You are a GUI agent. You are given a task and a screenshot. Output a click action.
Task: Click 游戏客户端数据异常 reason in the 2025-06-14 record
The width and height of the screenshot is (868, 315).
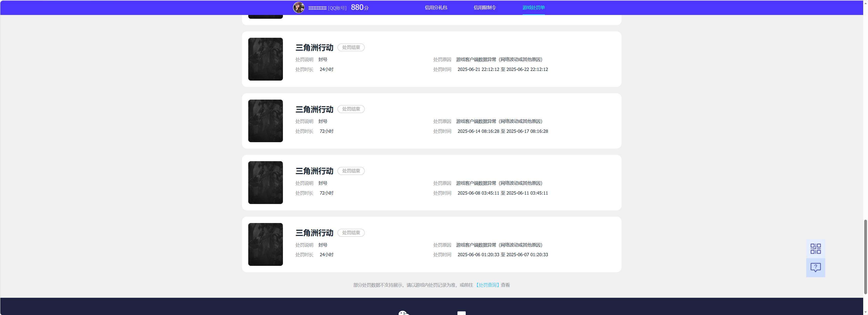pos(499,121)
